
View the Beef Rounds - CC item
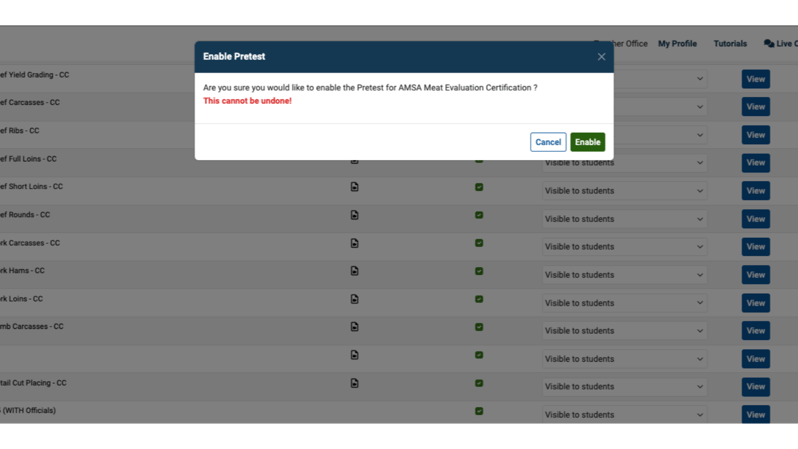pyautogui.click(x=755, y=219)
